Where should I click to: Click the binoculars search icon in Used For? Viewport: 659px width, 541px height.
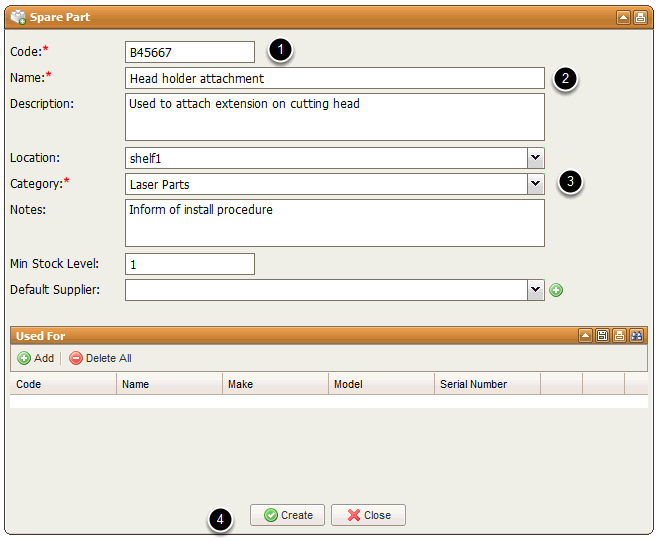click(x=636, y=336)
